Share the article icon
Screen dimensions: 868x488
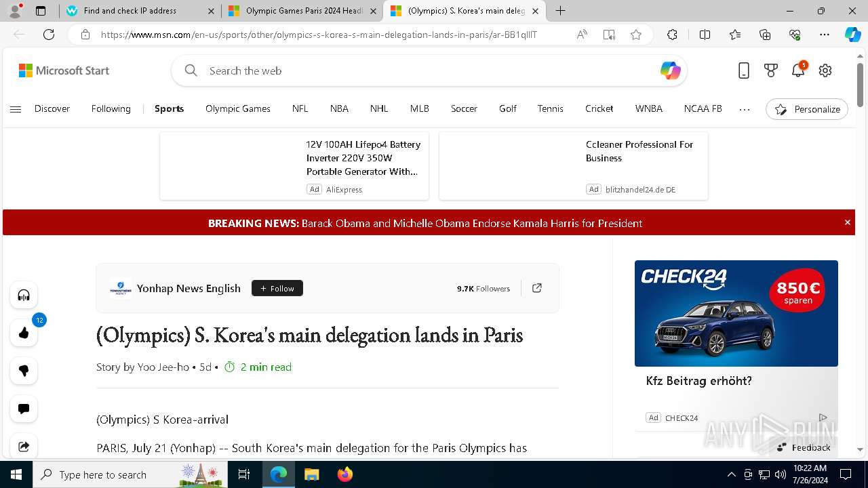coord(24,446)
